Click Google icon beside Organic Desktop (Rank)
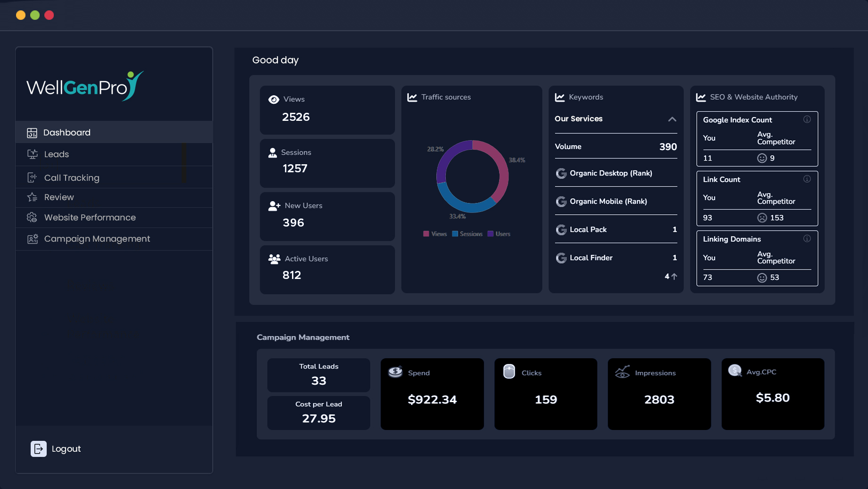Image resolution: width=868 pixels, height=489 pixels. click(x=561, y=173)
